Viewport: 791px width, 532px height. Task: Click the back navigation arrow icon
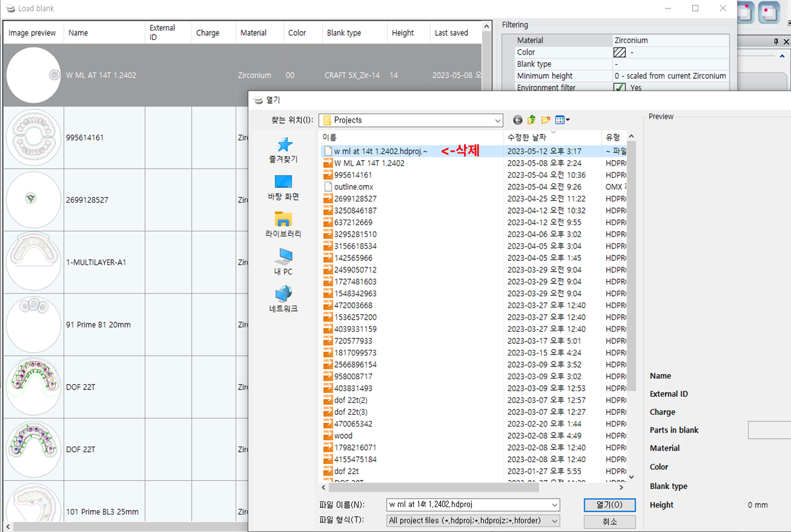click(517, 120)
